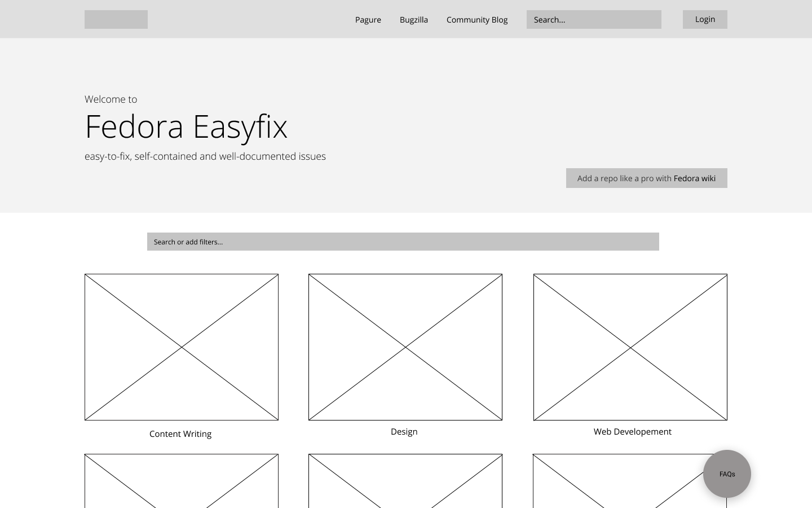Open the Fedora wiki repo link button
812x508 pixels.
click(647, 178)
